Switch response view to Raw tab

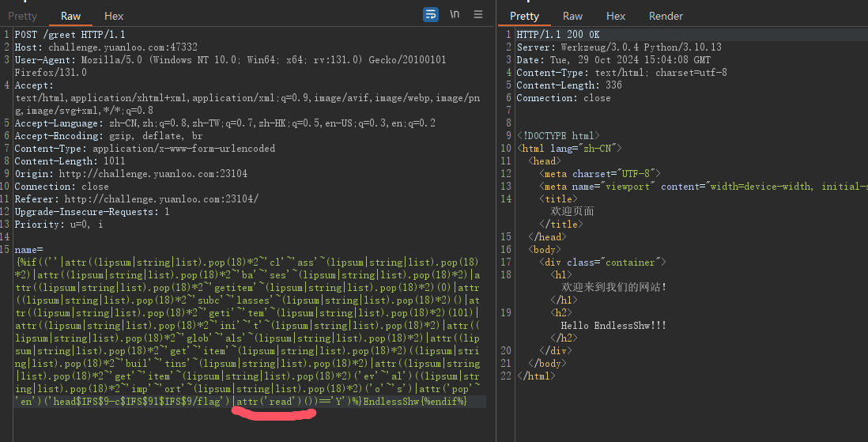pos(572,16)
